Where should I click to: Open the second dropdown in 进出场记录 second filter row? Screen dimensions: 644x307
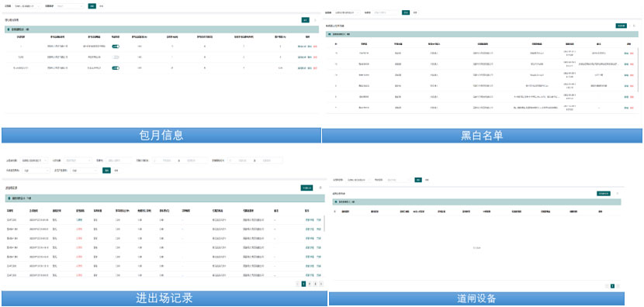click(x=85, y=171)
